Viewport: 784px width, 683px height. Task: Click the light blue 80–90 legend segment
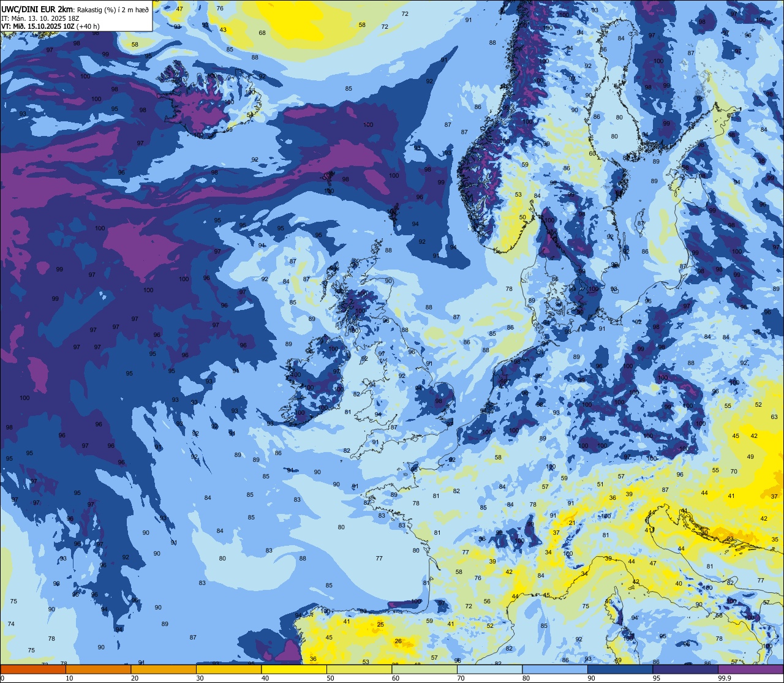coord(555,669)
